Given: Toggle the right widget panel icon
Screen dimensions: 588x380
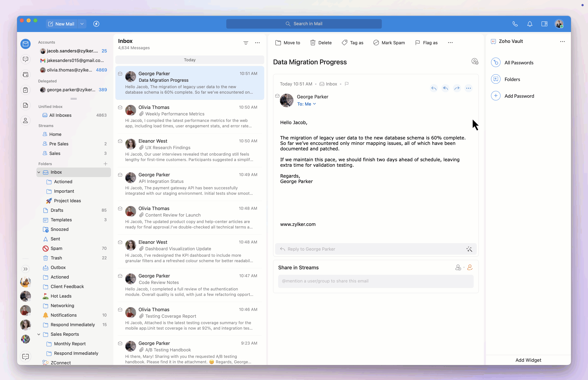Looking at the screenshot, I should pos(544,24).
